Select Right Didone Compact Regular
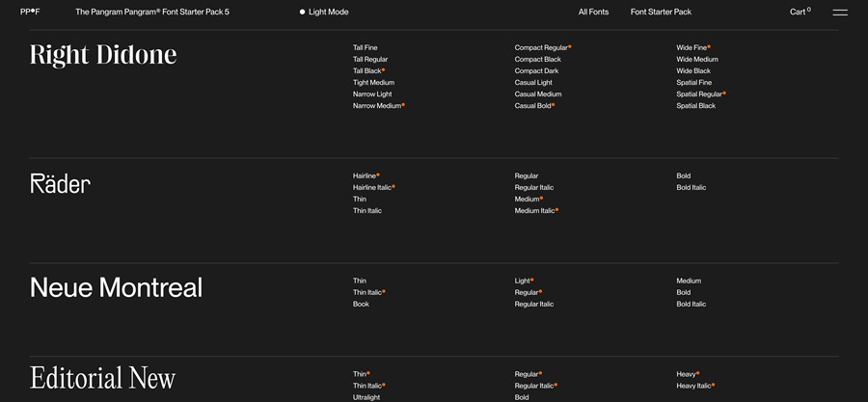This screenshot has height=402, width=868. click(x=542, y=47)
